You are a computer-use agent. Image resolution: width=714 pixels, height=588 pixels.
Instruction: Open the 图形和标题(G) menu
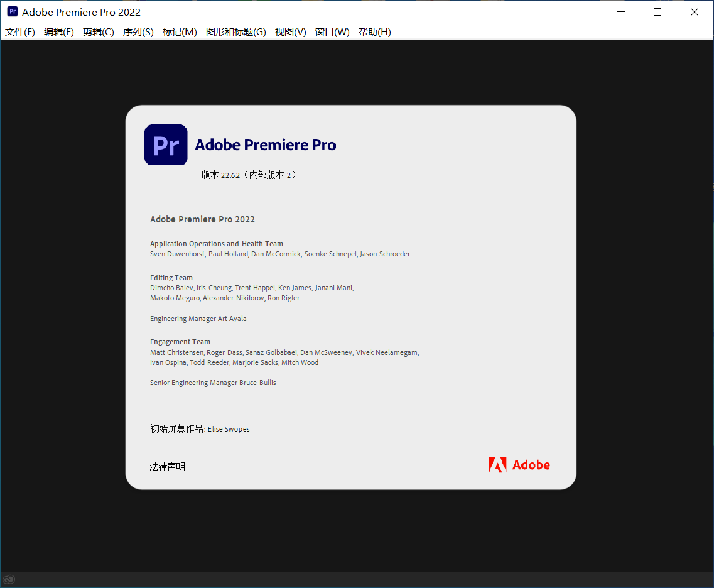tap(236, 32)
